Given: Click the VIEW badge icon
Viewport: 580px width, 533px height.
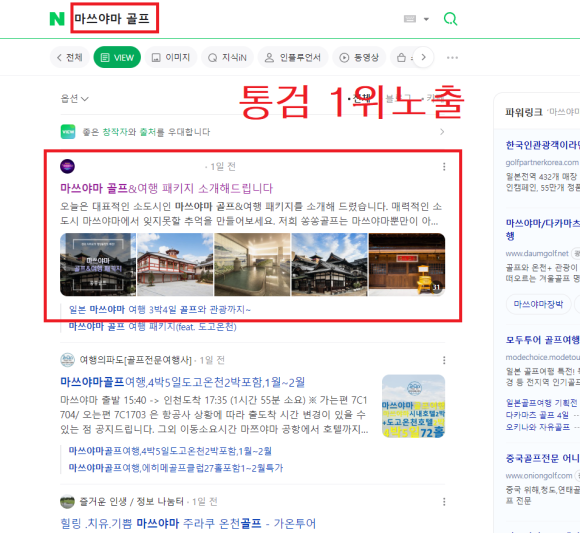Looking at the screenshot, I should pyautogui.click(x=68, y=132).
